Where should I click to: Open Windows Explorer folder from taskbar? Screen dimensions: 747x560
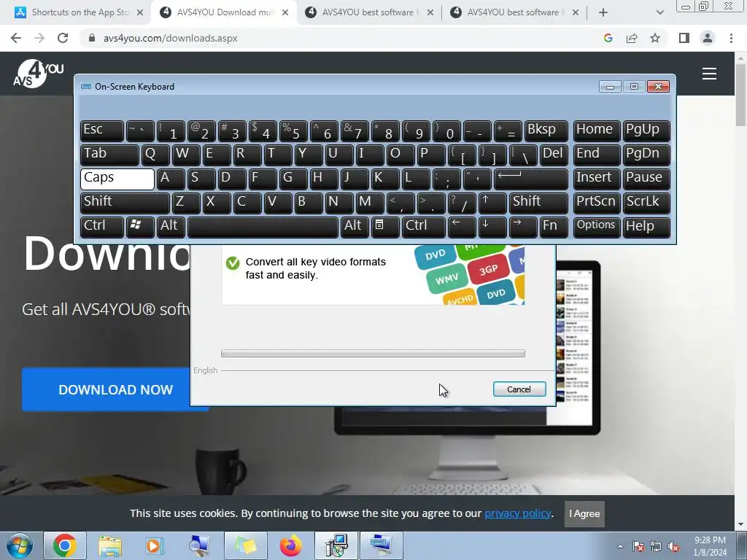[110, 545]
